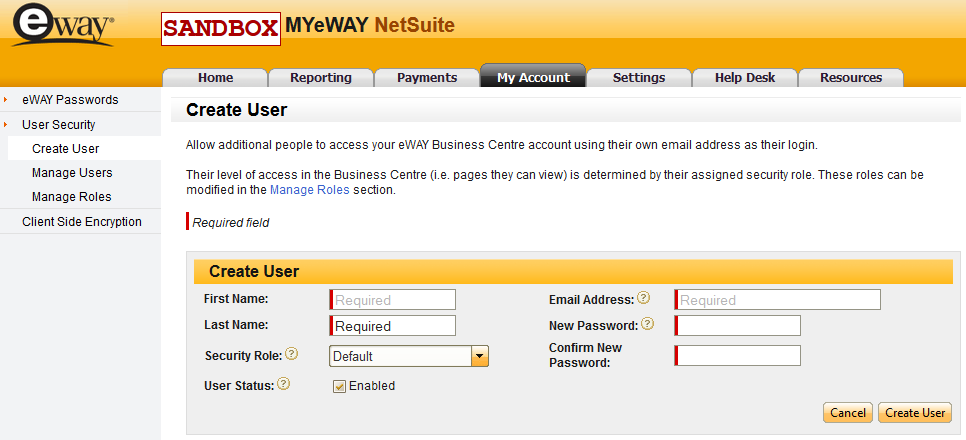966x440 pixels.
Task: Select Manage Users in the sidebar
Action: (72, 173)
